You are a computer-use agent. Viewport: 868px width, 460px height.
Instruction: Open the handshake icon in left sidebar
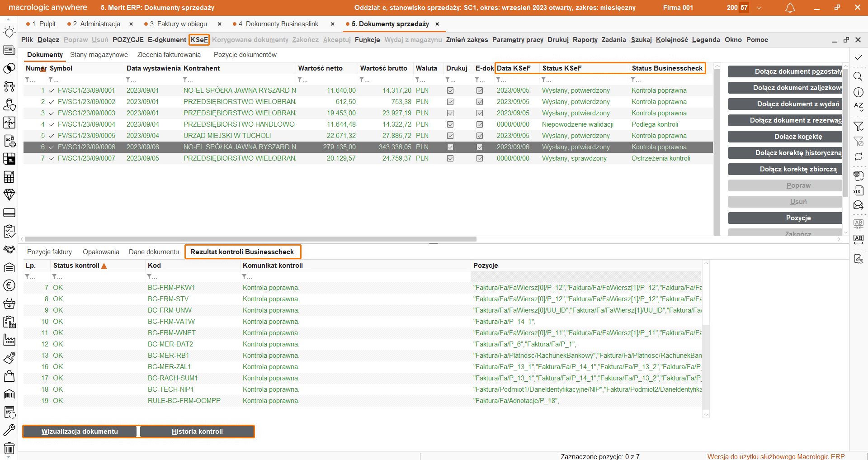9,249
